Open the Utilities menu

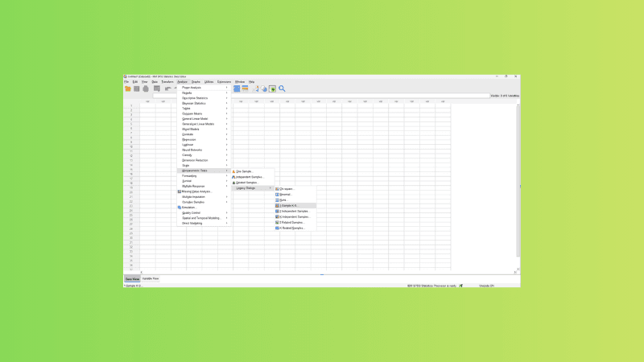(x=209, y=82)
